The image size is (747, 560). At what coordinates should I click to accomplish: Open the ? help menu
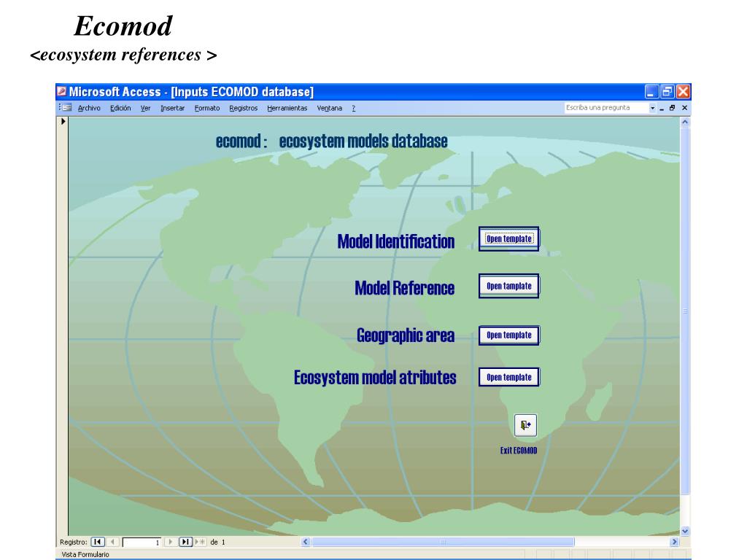click(x=354, y=108)
